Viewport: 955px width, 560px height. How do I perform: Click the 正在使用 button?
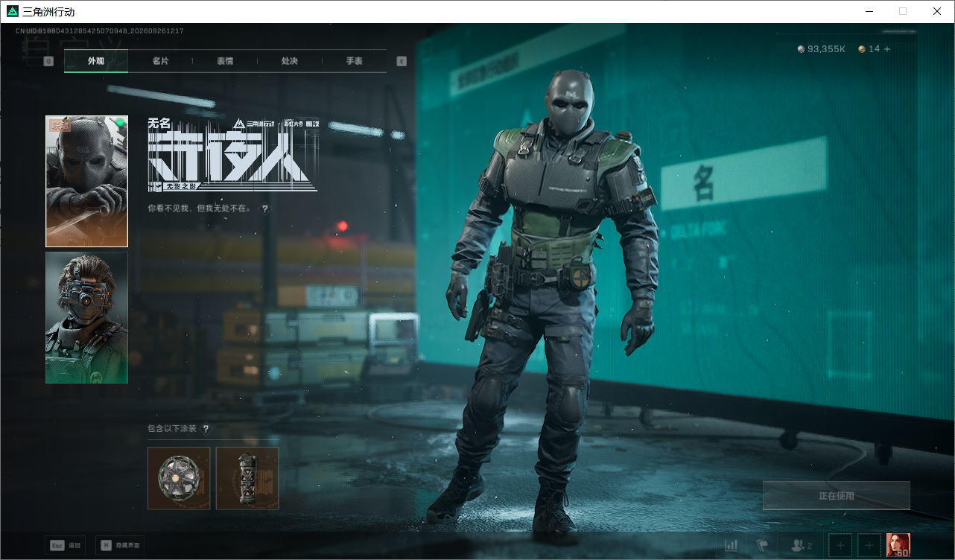[837, 495]
